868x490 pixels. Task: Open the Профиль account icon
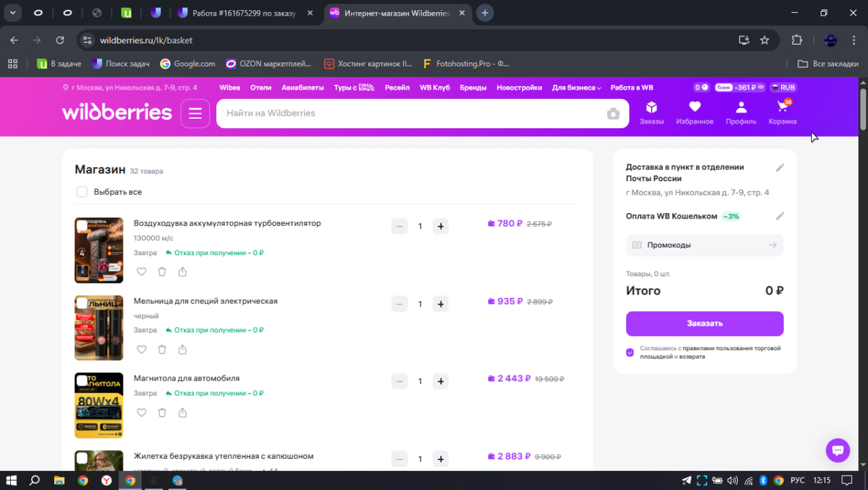pyautogui.click(x=741, y=113)
